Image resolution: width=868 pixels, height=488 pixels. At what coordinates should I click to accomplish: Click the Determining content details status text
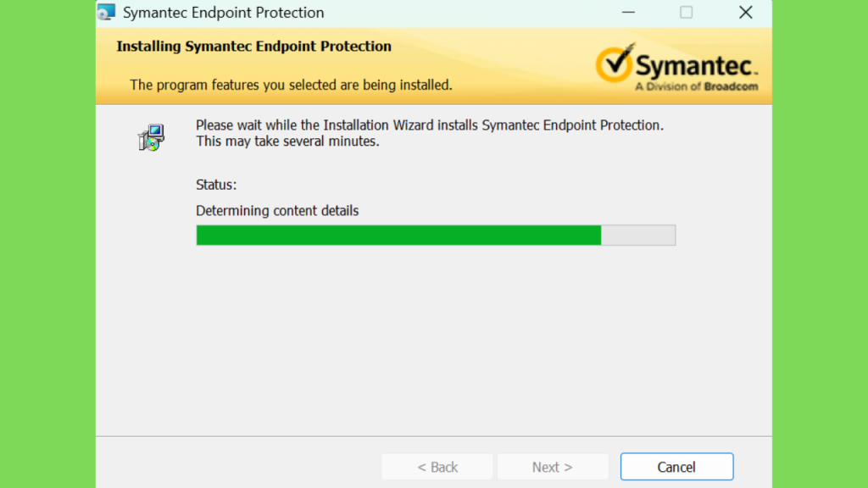click(277, 211)
